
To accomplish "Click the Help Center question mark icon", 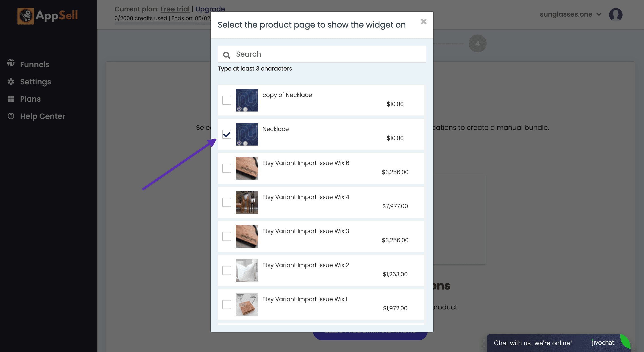I will tap(11, 116).
